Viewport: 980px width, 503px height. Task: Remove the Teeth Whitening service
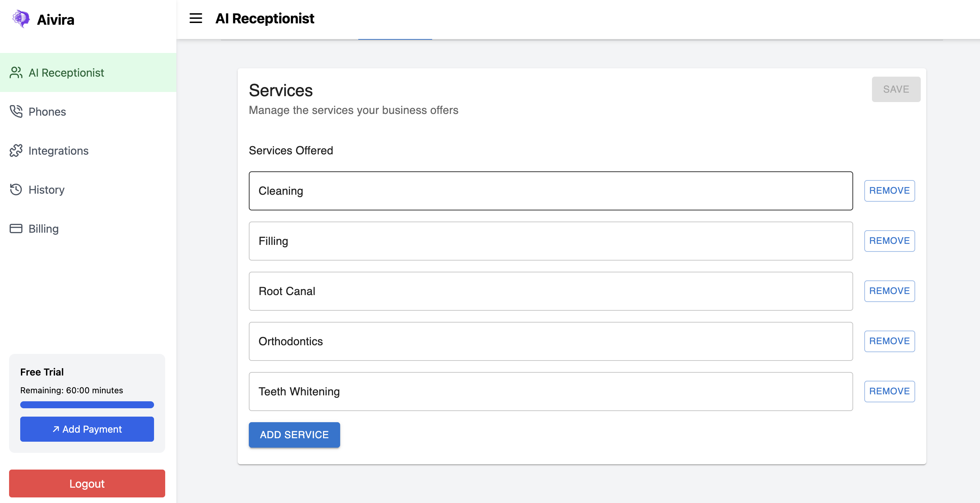(889, 391)
